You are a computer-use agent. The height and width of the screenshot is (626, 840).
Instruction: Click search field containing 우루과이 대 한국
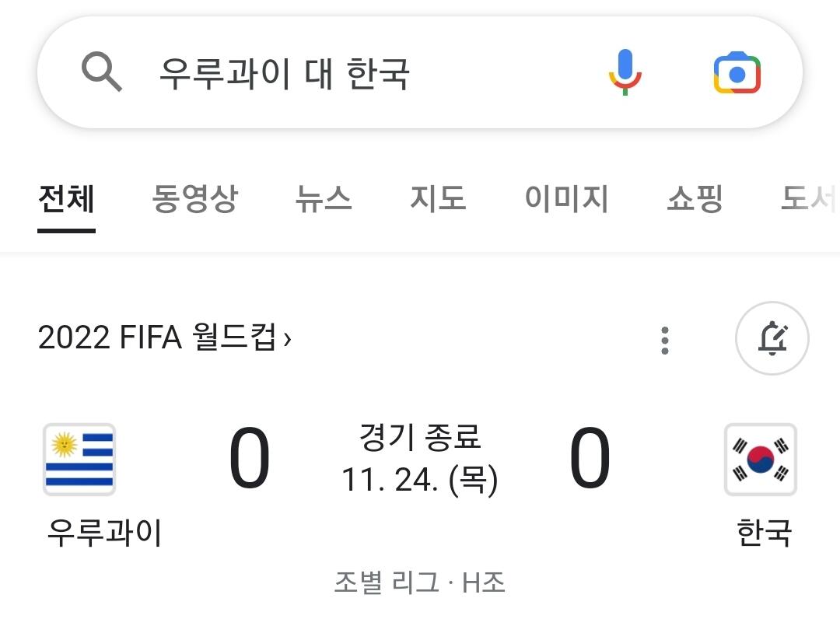tap(350, 74)
